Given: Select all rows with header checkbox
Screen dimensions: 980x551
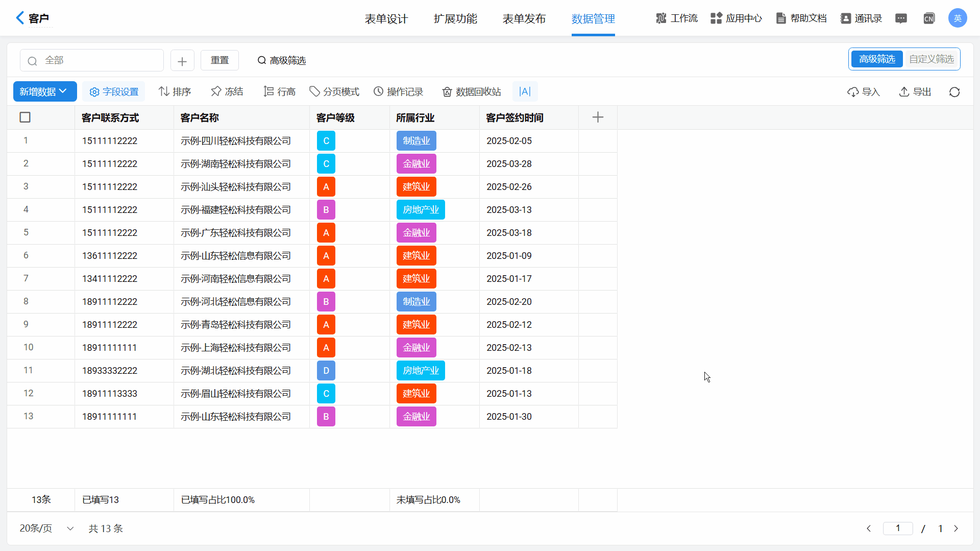Looking at the screenshot, I should (25, 117).
